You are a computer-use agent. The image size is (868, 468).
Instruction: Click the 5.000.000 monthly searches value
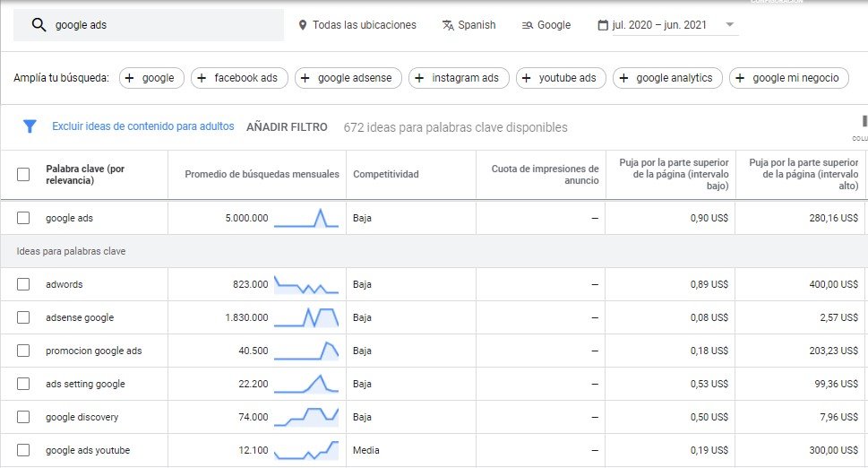246,218
